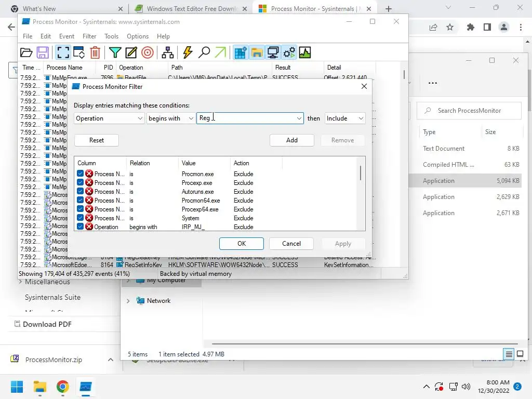
Task: Click the File Explorer horizontal scrollbar
Action: (x=365, y=344)
